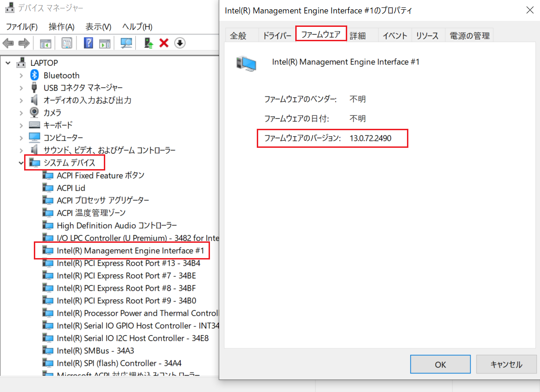Viewport: 540px width, 392px height.
Task: Select I/O LPC Controller (U Premium) item
Action: coord(138,238)
